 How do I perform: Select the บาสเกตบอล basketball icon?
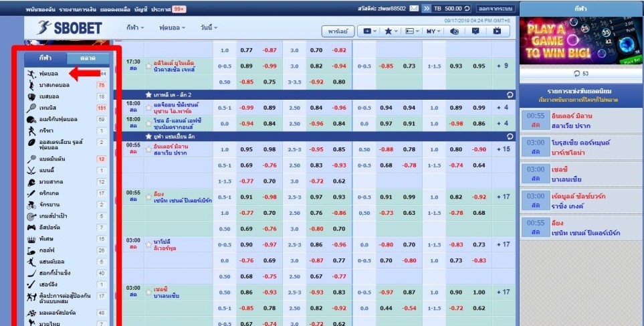pyautogui.click(x=31, y=85)
